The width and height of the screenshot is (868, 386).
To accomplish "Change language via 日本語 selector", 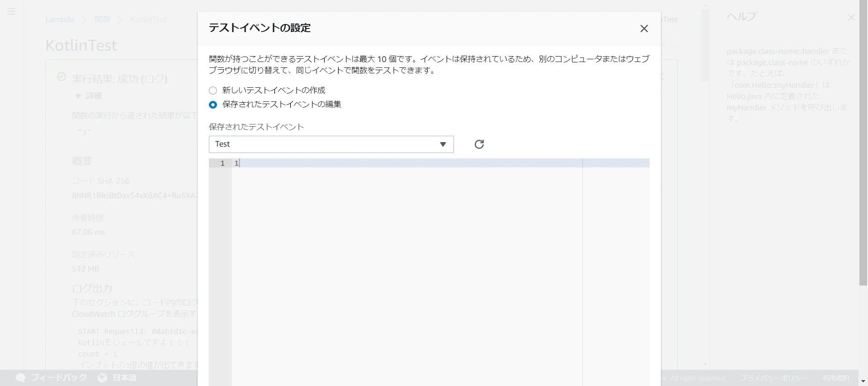I will (x=118, y=378).
